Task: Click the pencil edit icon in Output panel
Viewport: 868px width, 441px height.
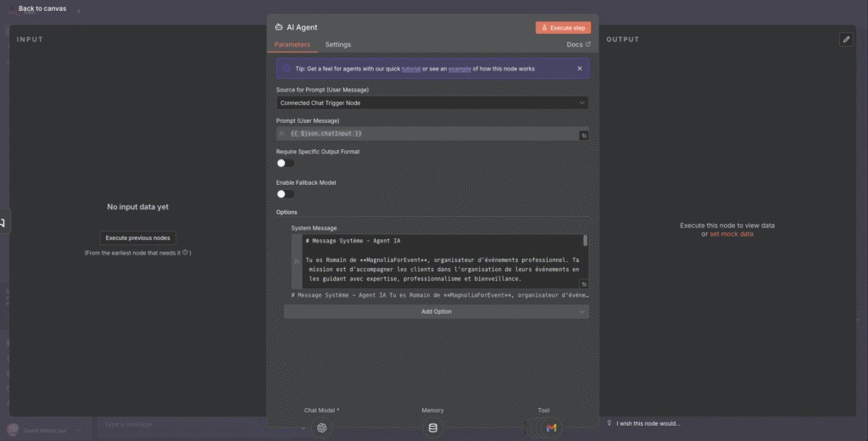Action: point(846,40)
